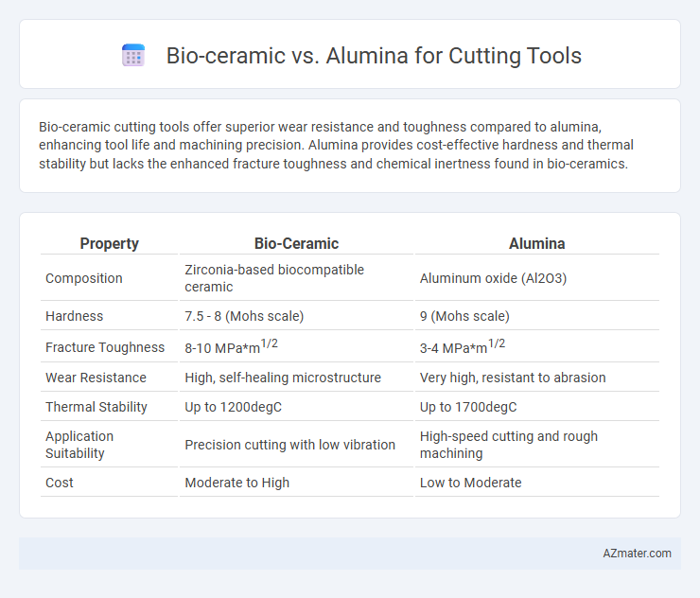
Task: Click the table grid icon beside the title
Action: [133, 56]
